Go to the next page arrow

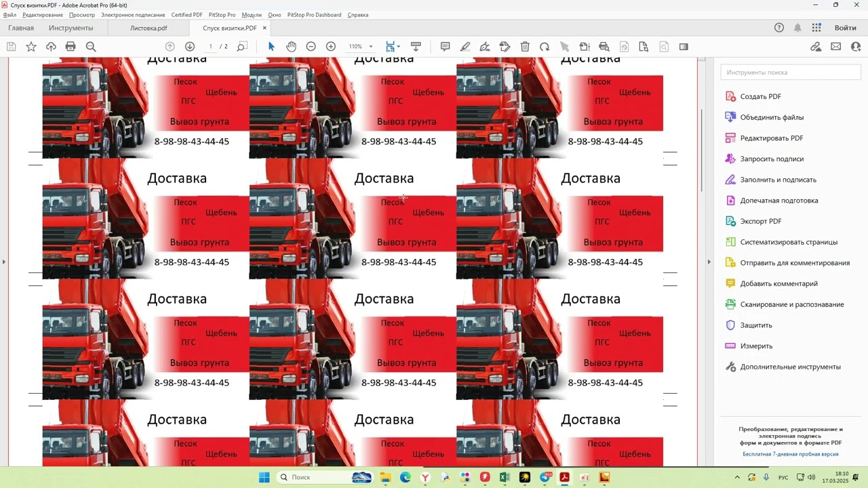(x=190, y=47)
